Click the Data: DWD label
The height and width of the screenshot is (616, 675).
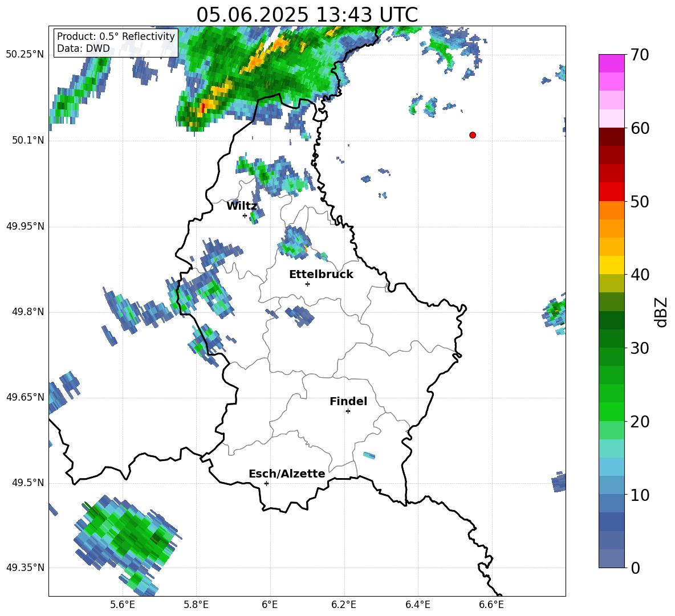point(83,48)
